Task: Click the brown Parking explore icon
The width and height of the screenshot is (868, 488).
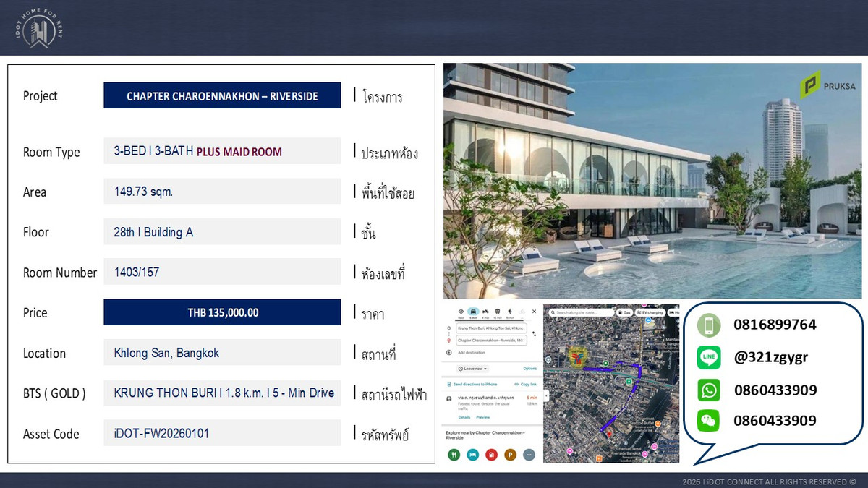Action: [x=511, y=455]
